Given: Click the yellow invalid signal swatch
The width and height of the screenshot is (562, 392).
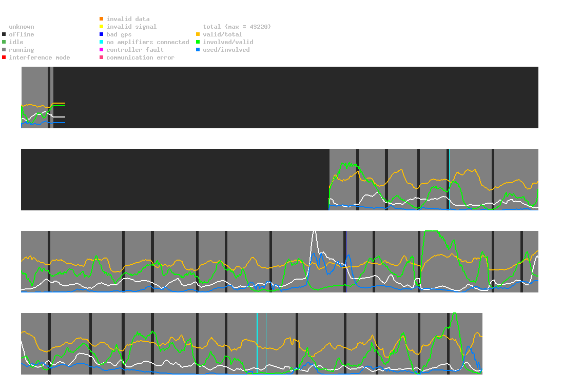Looking at the screenshot, I should (102, 27).
